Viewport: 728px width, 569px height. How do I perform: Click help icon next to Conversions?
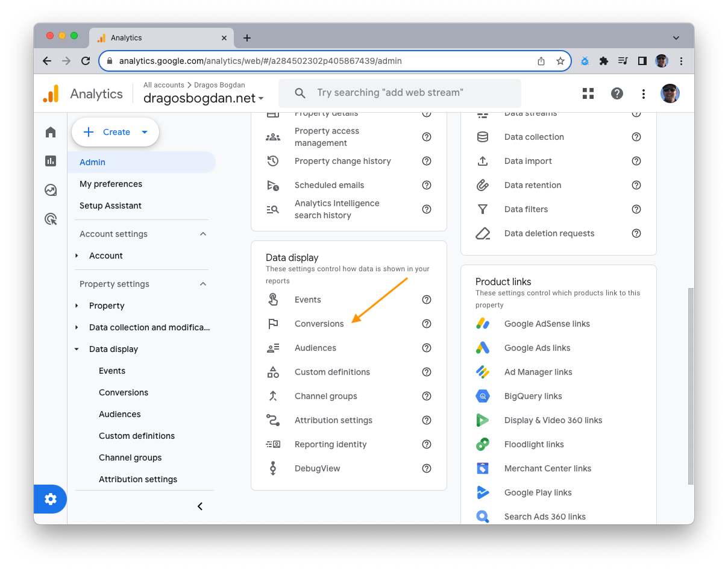(x=427, y=324)
